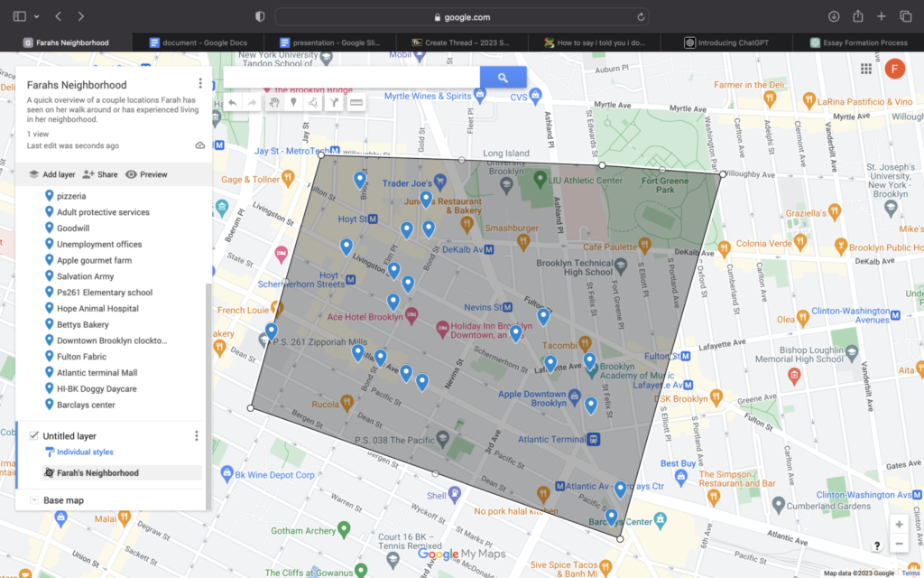Zoom in on the map
The image size is (924, 578).
899,525
